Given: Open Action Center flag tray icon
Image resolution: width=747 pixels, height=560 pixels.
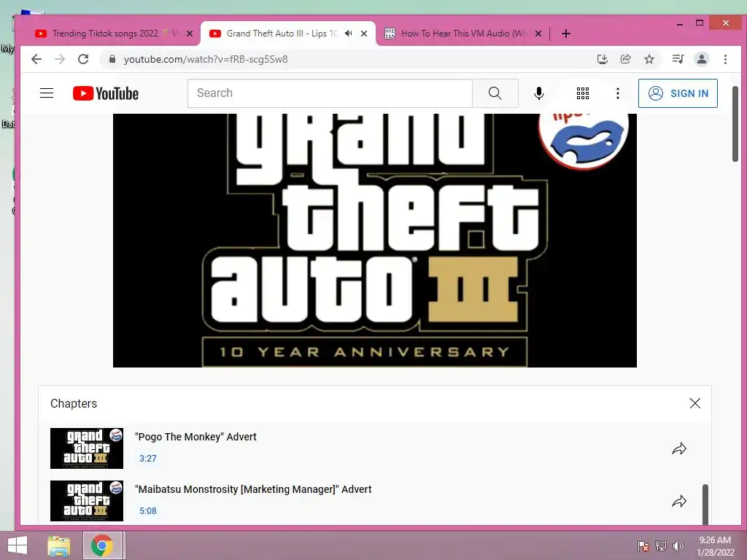Looking at the screenshot, I should [x=643, y=546].
